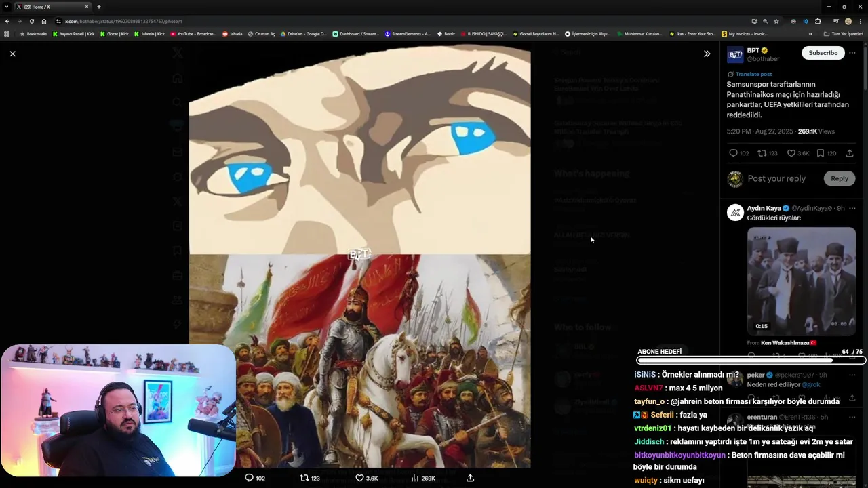Open Tüm Yer İşaretleri folder
The width and height of the screenshot is (868, 488).
pyautogui.click(x=843, y=33)
